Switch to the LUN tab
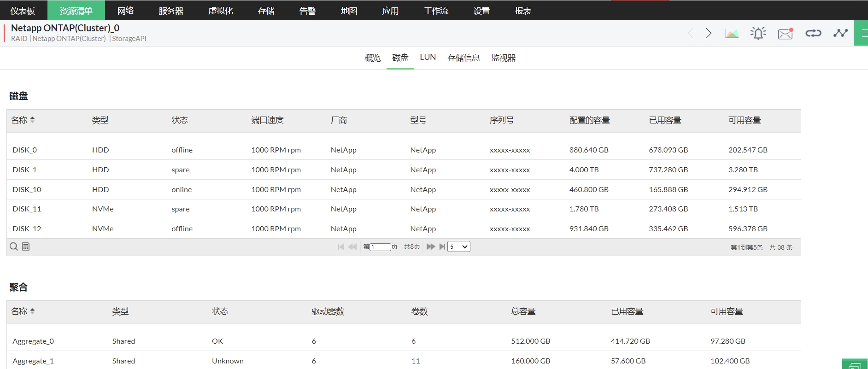The width and height of the screenshot is (868, 369). [428, 57]
